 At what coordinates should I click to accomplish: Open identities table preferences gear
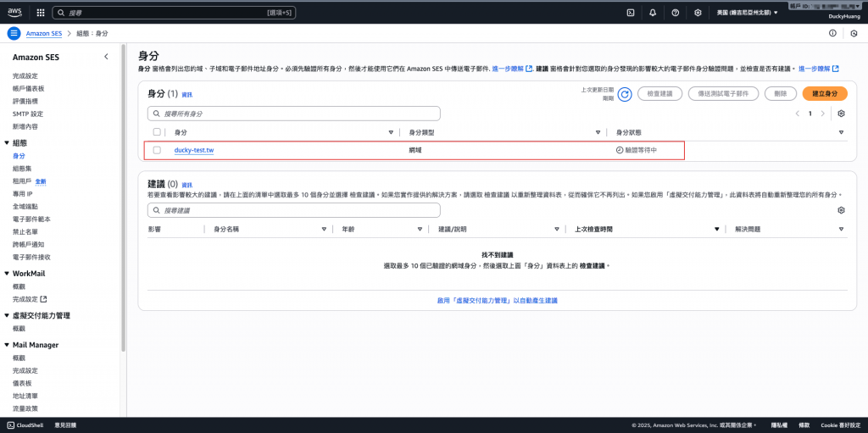[841, 114]
